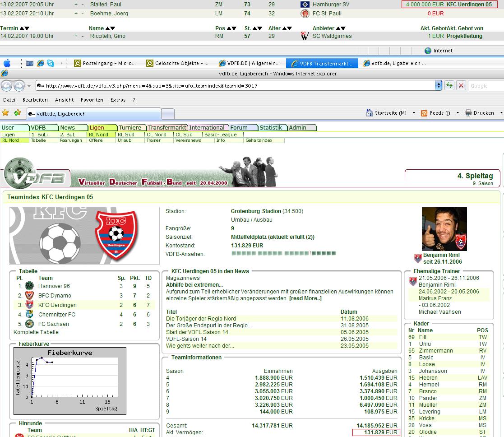The width and height of the screenshot is (504, 437).
Task: Open the Favoriten menu
Action: (92, 100)
